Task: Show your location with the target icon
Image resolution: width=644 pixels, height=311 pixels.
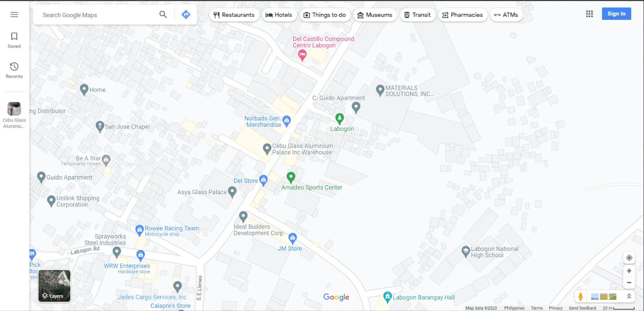Action: (629, 258)
